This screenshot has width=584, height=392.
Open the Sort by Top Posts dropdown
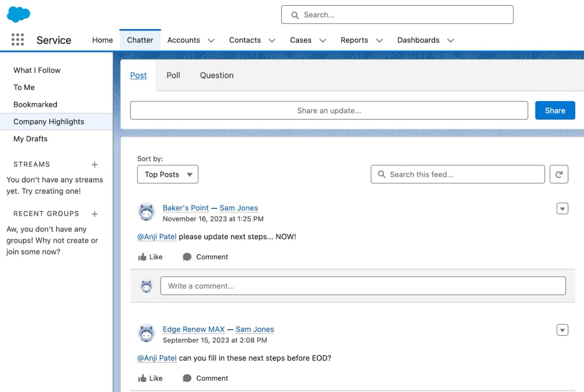168,175
